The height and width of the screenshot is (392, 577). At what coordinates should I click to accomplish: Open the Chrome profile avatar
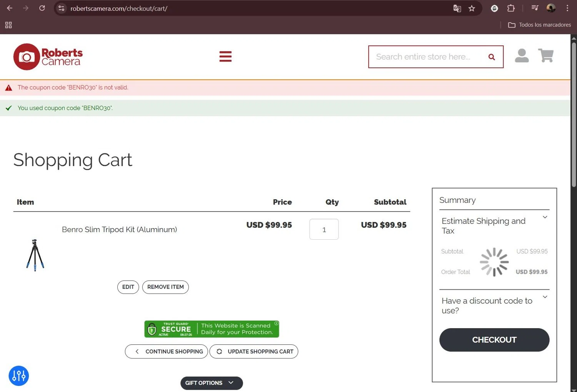551,8
